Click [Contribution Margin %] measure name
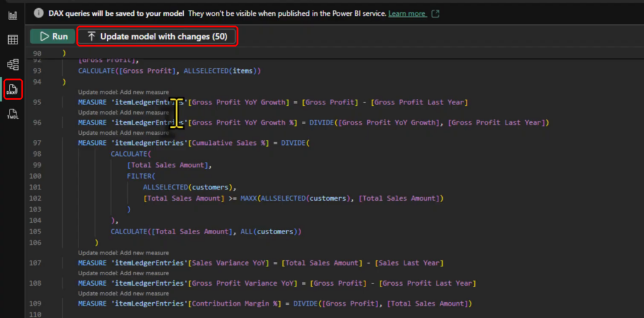Image resolution: width=644 pixels, height=318 pixels. click(x=236, y=304)
